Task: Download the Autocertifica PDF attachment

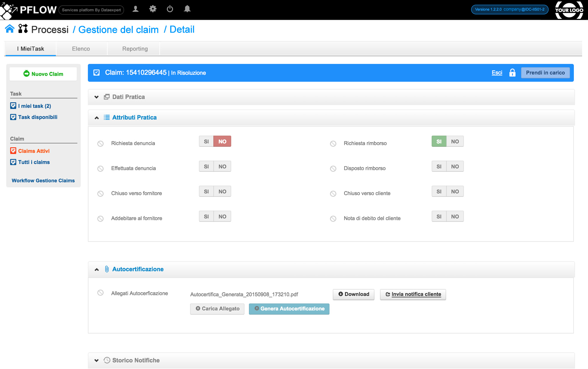Action: [x=353, y=294]
